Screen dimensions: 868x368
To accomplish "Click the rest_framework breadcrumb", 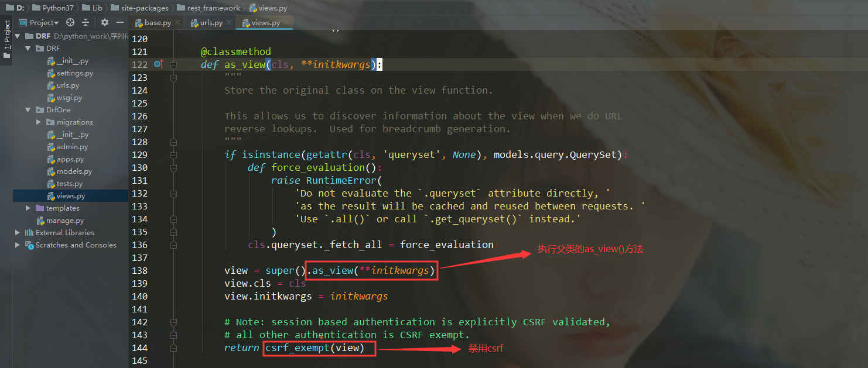I will click(209, 8).
